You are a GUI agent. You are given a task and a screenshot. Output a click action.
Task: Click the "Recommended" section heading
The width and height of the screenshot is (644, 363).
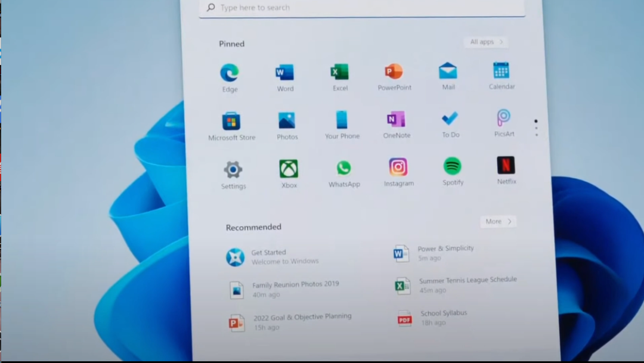(x=253, y=227)
